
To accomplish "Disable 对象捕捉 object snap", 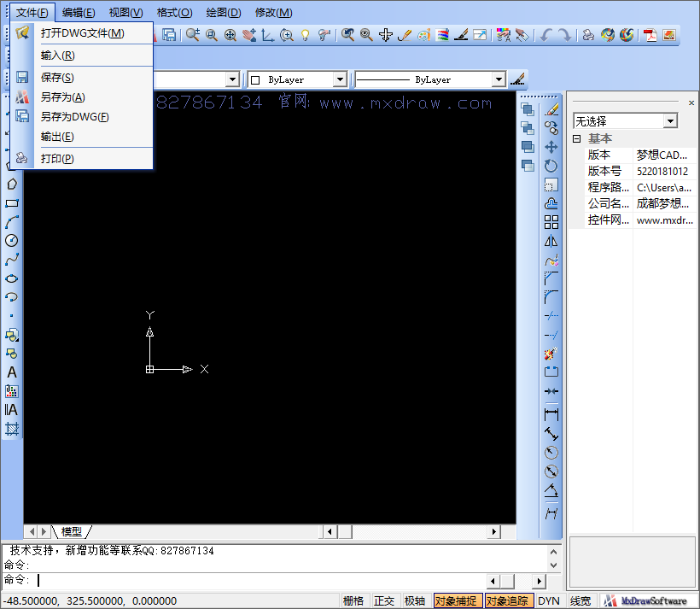I will 458,600.
